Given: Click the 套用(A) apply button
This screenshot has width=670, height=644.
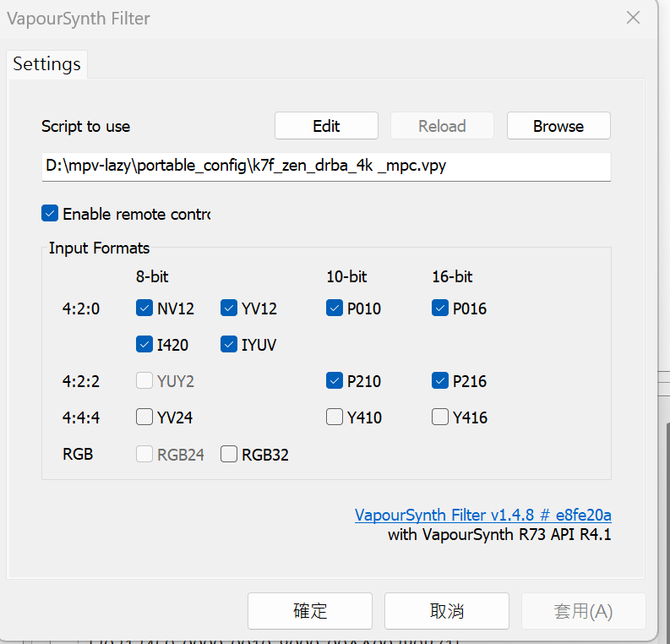Looking at the screenshot, I should (x=583, y=611).
